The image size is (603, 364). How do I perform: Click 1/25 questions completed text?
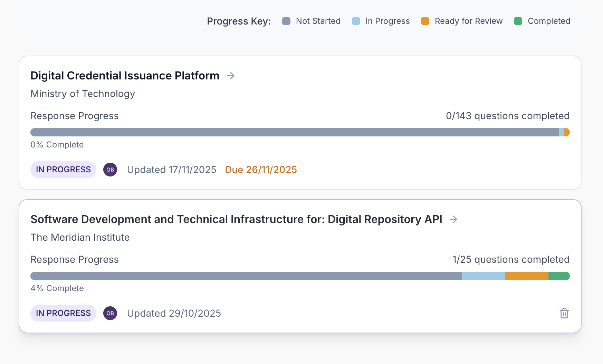coord(510,259)
